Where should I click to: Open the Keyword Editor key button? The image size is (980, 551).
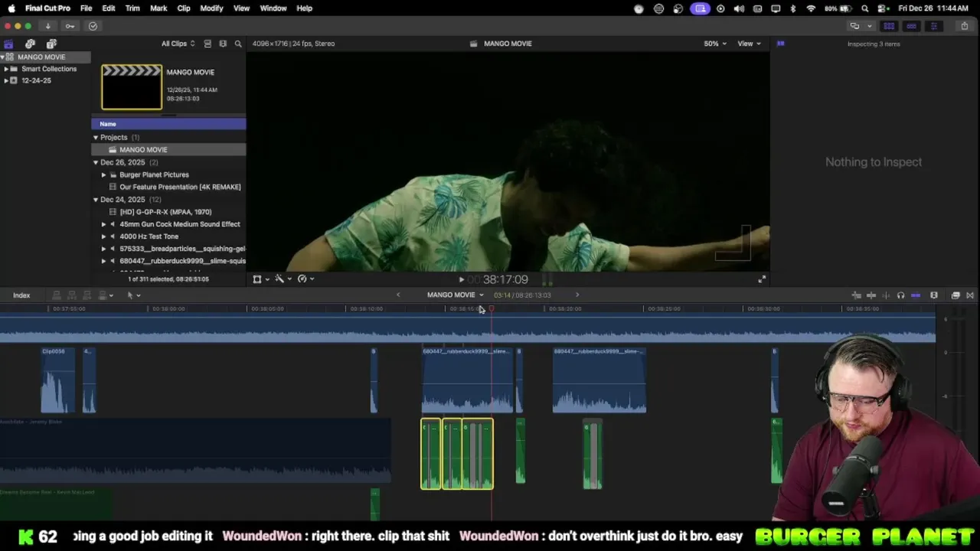coord(70,26)
